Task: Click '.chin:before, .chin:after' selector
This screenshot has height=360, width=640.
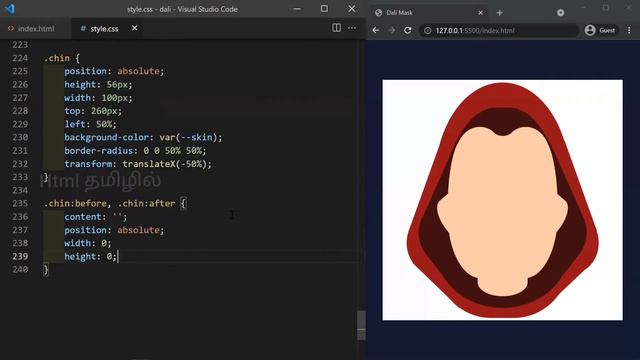Action: tap(109, 203)
